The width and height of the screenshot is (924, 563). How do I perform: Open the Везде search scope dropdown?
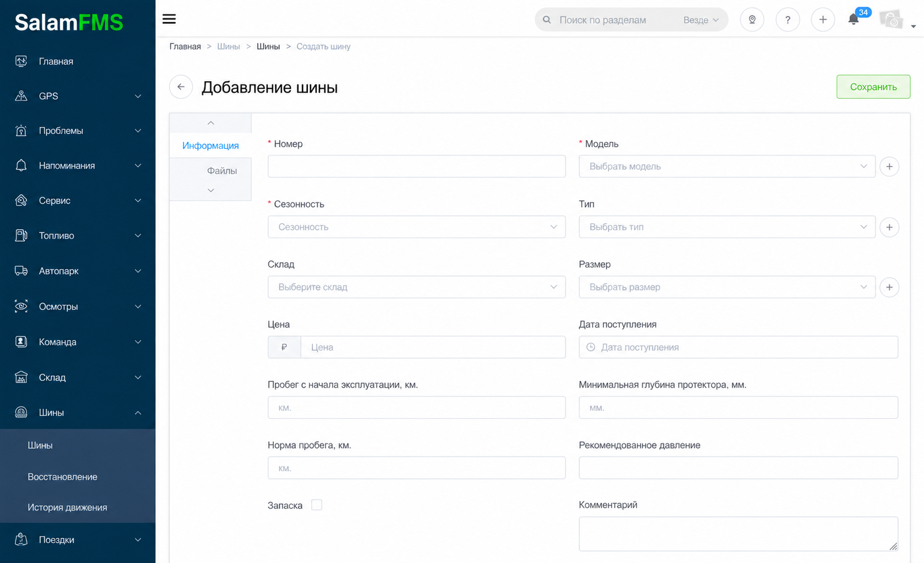701,20
